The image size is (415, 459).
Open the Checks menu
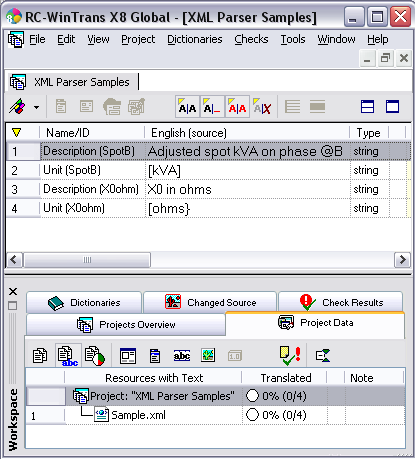point(251,39)
